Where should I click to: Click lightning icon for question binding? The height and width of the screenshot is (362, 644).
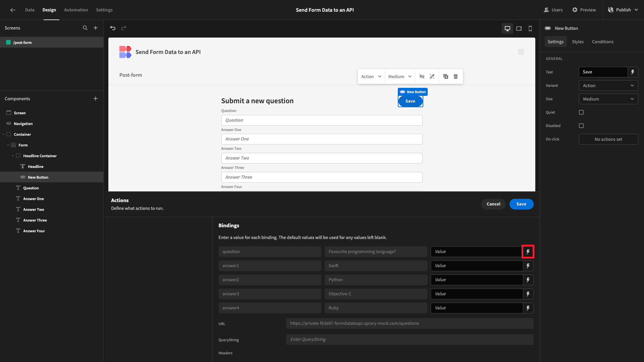pyautogui.click(x=528, y=252)
